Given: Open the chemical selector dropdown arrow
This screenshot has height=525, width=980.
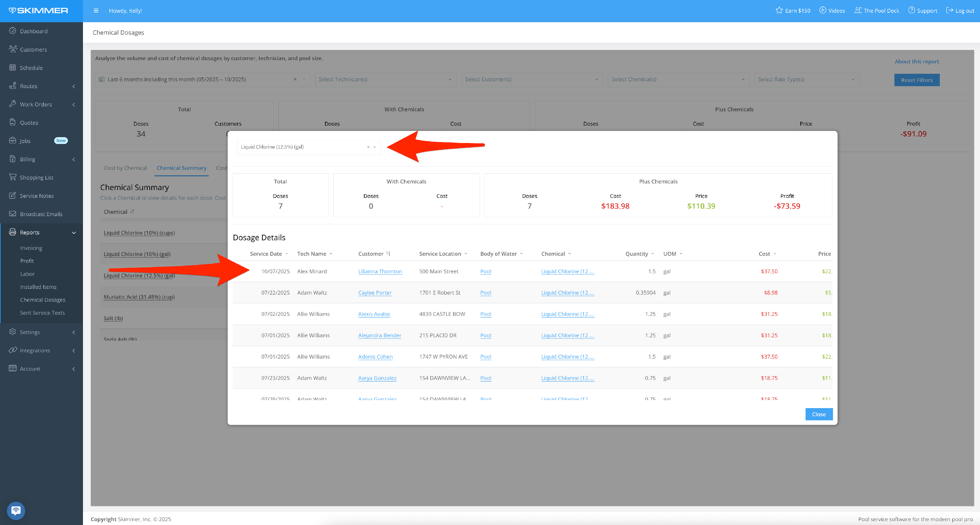Looking at the screenshot, I should 375,147.
